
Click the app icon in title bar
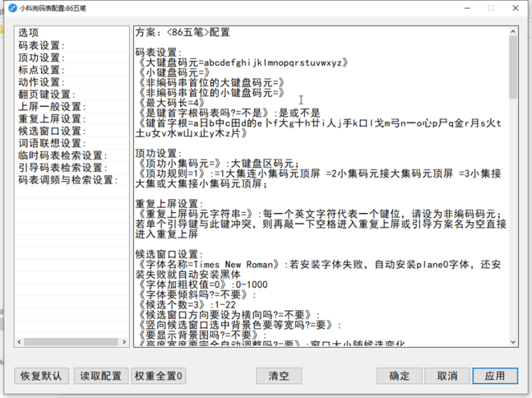tap(13, 8)
